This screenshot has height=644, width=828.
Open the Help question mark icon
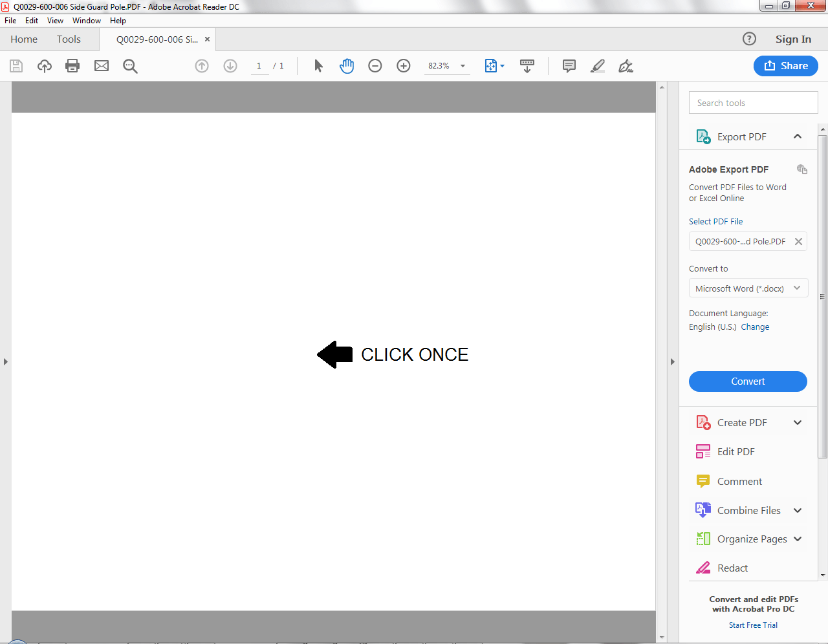pos(749,39)
